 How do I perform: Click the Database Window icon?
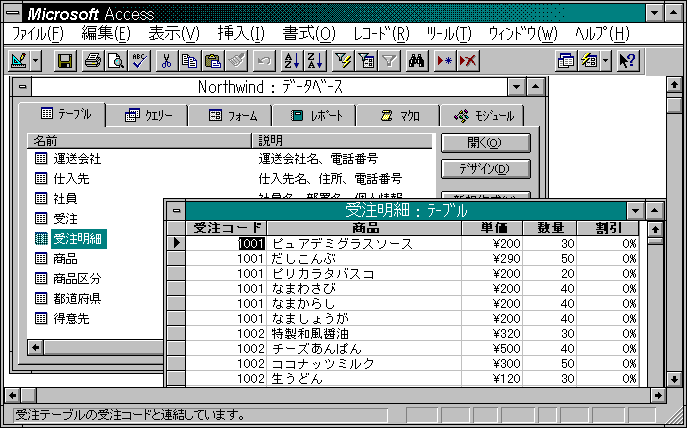(566, 61)
